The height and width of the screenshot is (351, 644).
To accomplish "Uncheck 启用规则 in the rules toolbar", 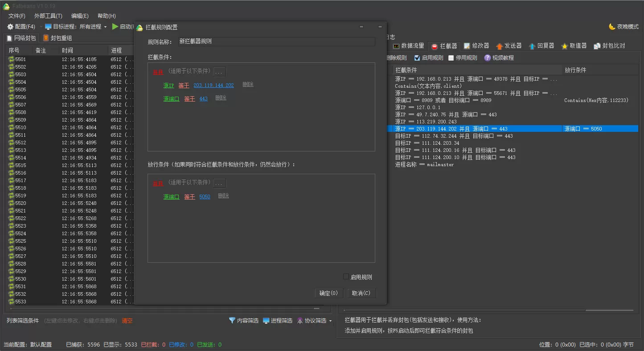I will [x=418, y=57].
